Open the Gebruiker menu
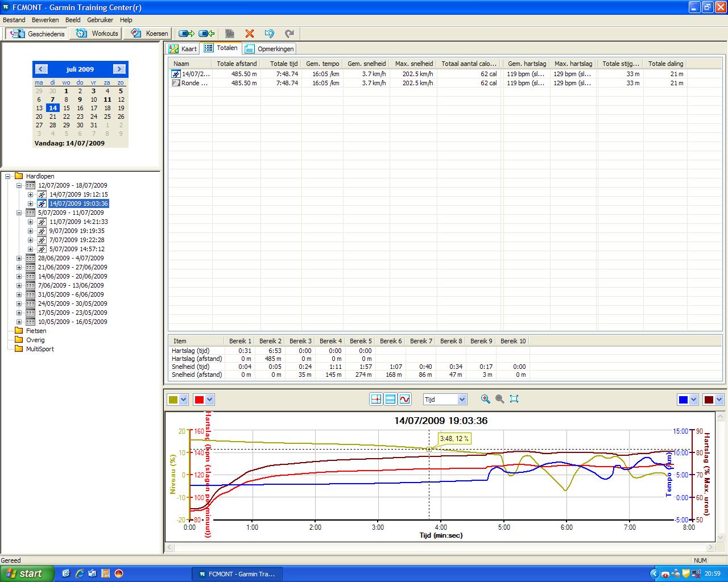The width and height of the screenshot is (728, 582). pos(100,20)
